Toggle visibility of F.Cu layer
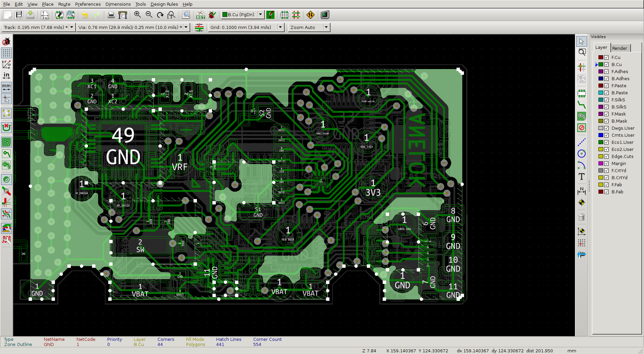Viewport: 644px width, 354px height. click(x=607, y=58)
